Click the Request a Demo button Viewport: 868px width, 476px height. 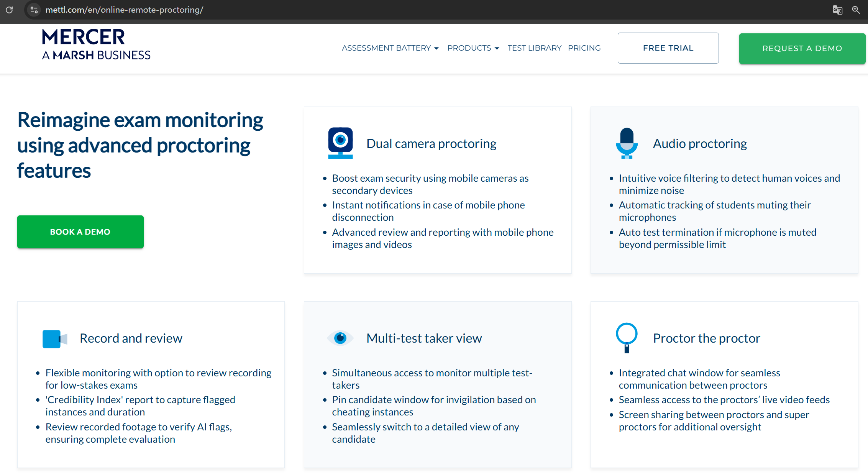point(802,48)
